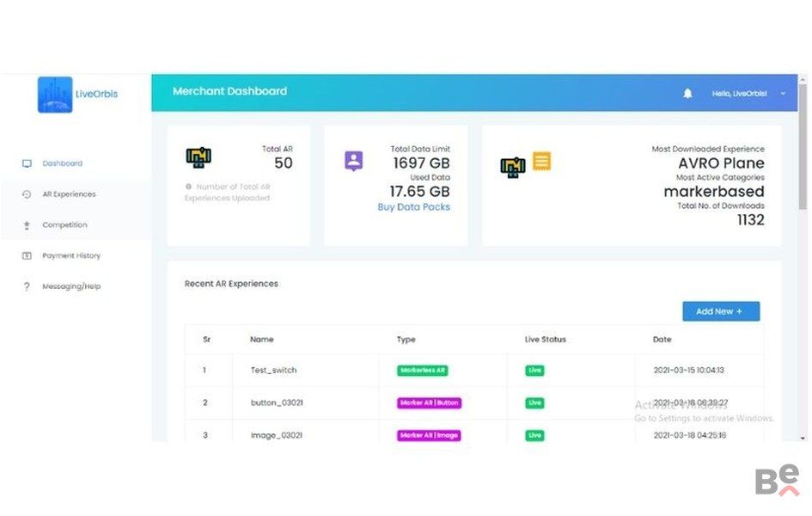812x516 pixels.
Task: Select the Test_switch name cell
Action: (273, 371)
